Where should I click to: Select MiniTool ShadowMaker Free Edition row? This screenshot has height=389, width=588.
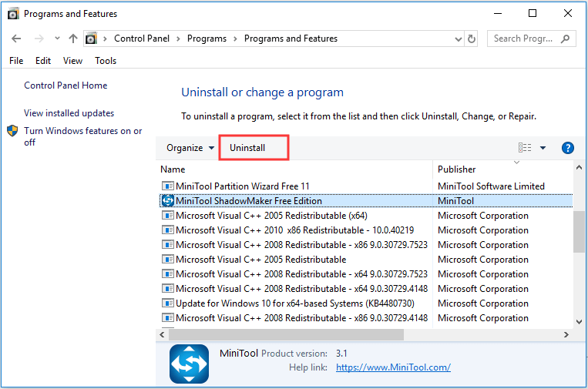pyautogui.click(x=366, y=201)
